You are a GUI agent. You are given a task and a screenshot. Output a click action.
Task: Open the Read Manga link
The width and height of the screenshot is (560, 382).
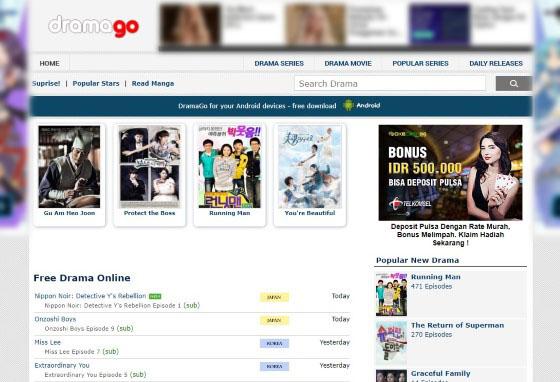coord(153,84)
